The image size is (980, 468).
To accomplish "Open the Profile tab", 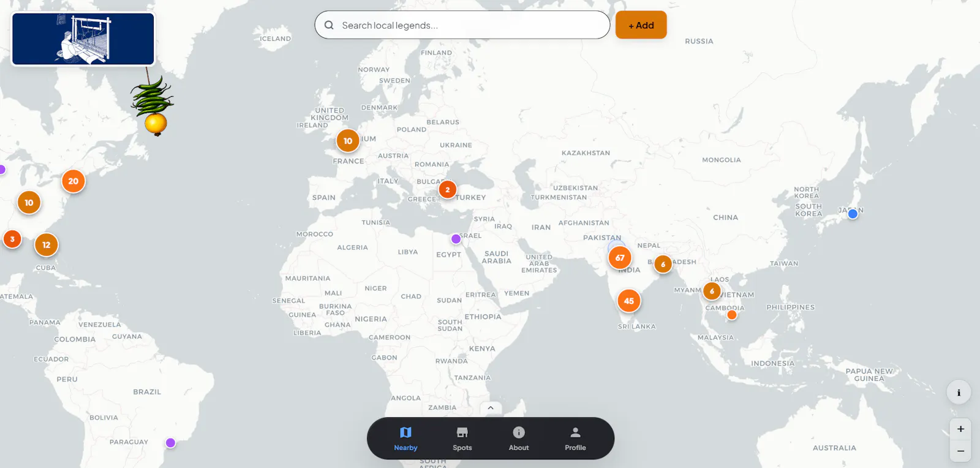I will (x=575, y=439).
